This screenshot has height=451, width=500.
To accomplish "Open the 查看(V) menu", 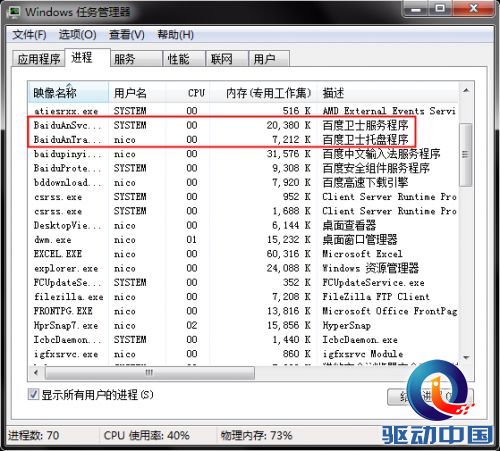I will pyautogui.click(x=127, y=35).
